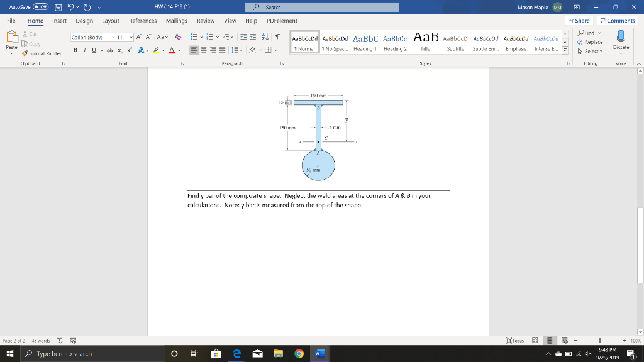Open the font name dropdown

(x=112, y=38)
